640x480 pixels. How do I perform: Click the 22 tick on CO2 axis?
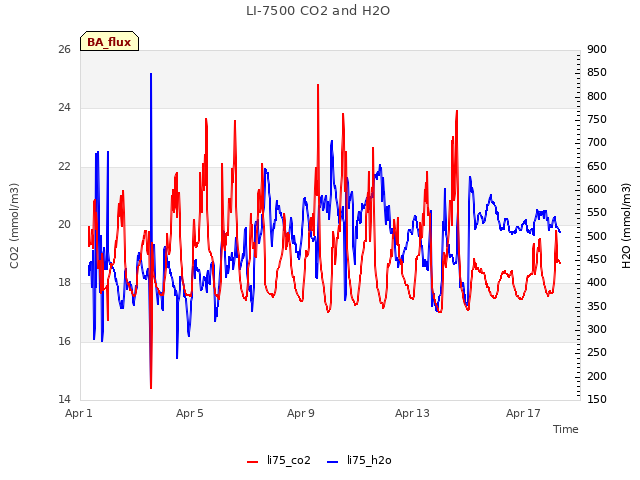coord(64,167)
